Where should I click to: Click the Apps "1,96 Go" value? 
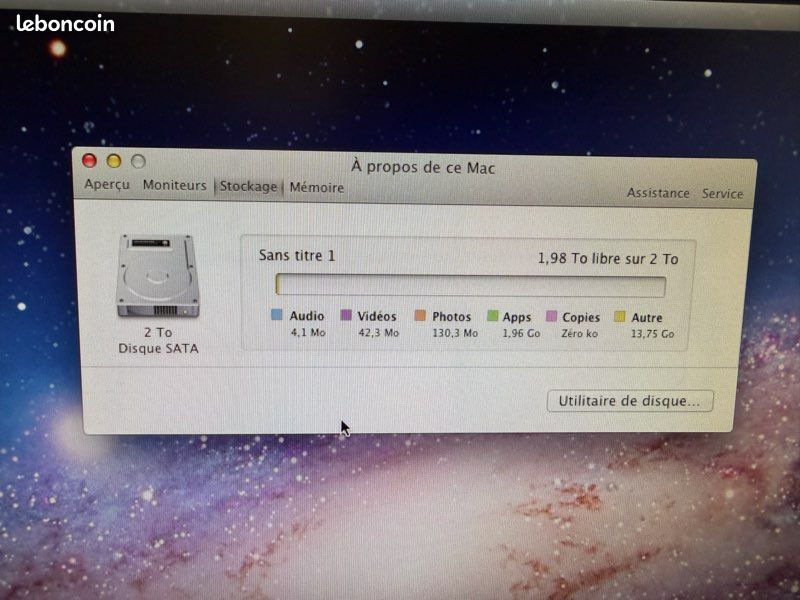click(521, 334)
